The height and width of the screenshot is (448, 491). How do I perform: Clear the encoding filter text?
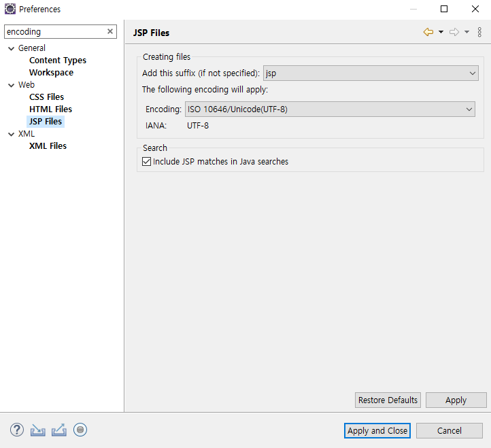(110, 31)
